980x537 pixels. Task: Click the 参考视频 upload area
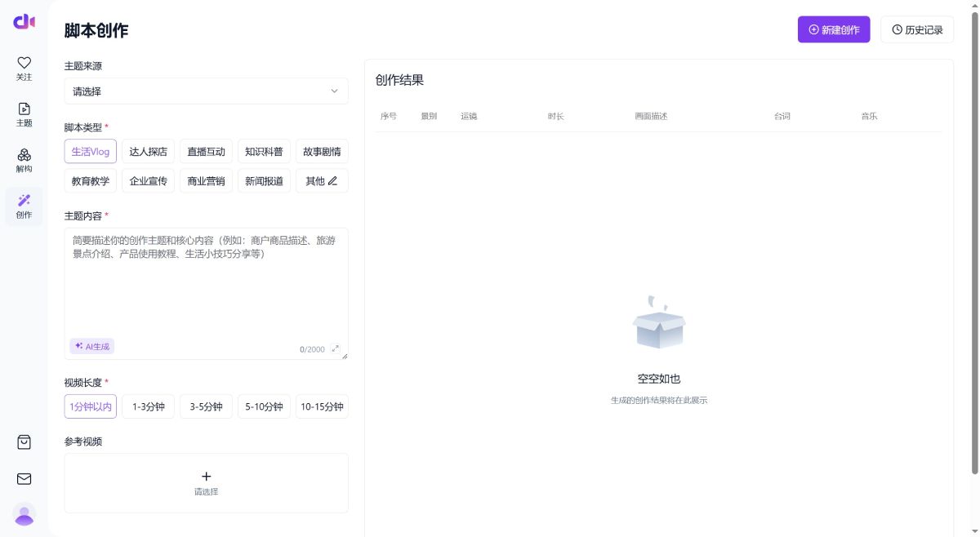206,482
